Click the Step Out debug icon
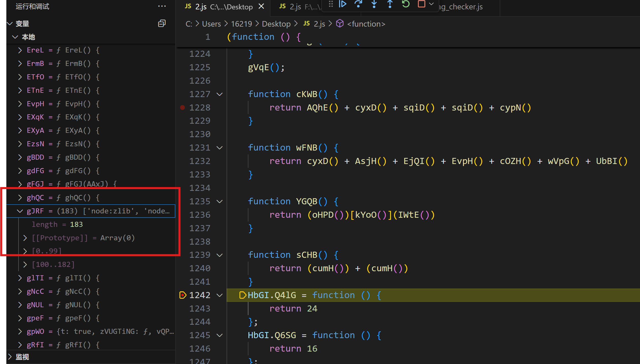640x364 pixels. [x=390, y=4]
